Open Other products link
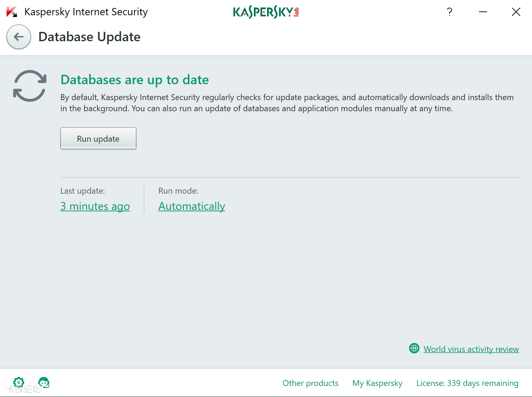This screenshot has height=397, width=532. 310,383
